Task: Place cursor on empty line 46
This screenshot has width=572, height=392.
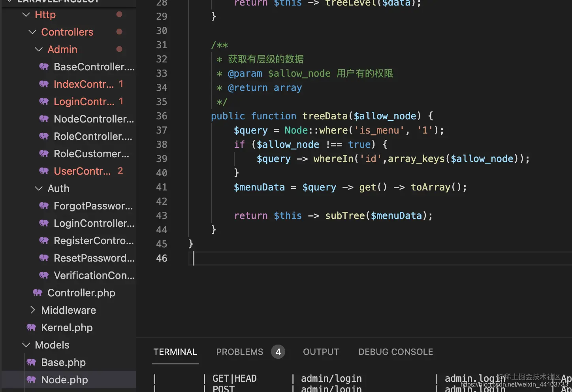Action: coord(380,258)
